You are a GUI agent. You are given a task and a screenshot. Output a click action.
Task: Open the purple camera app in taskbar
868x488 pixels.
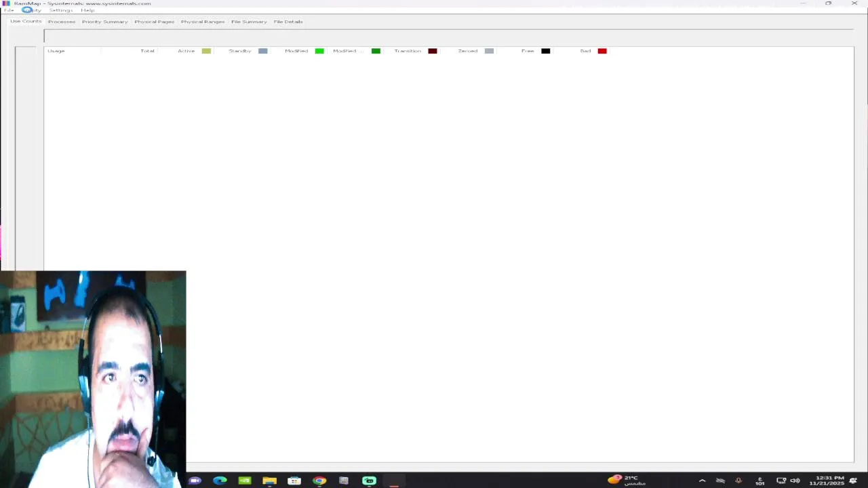tap(195, 481)
